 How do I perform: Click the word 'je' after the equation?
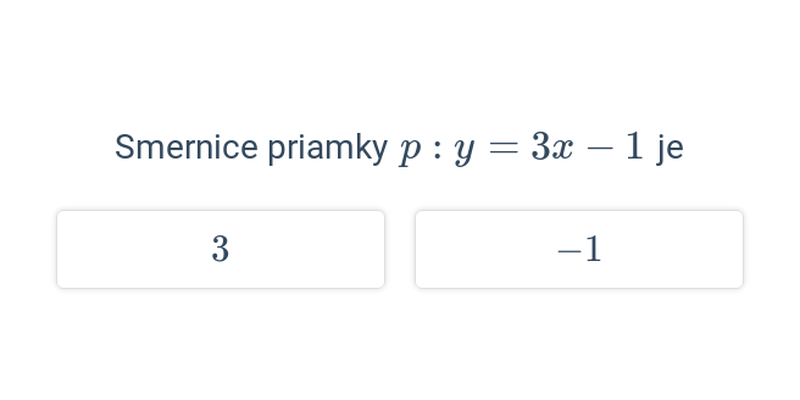coord(669,148)
